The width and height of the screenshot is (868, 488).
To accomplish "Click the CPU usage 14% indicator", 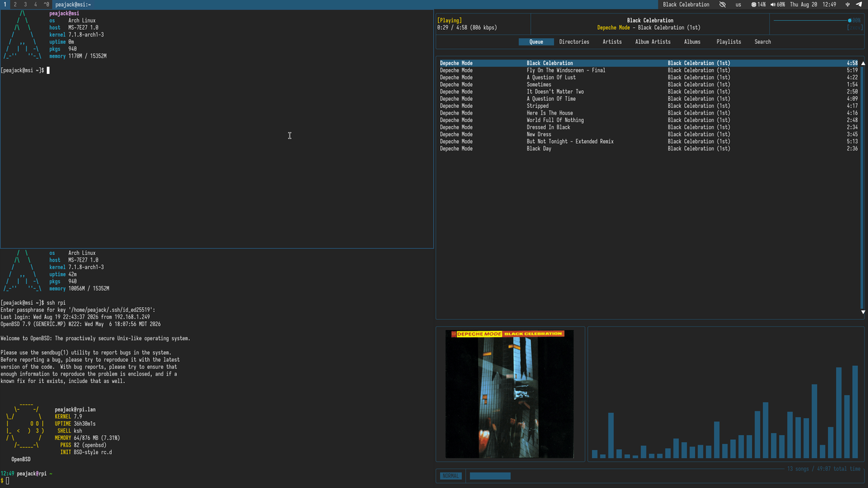I will coord(758,5).
